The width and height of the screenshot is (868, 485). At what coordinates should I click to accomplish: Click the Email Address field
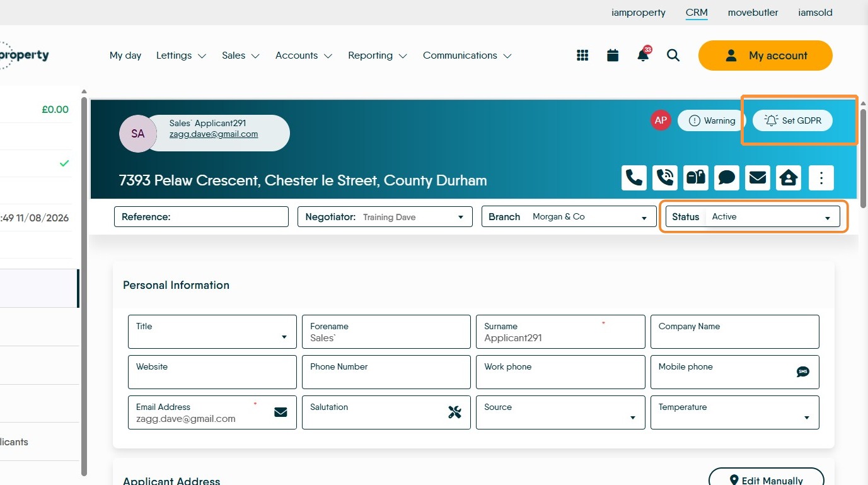pos(212,412)
